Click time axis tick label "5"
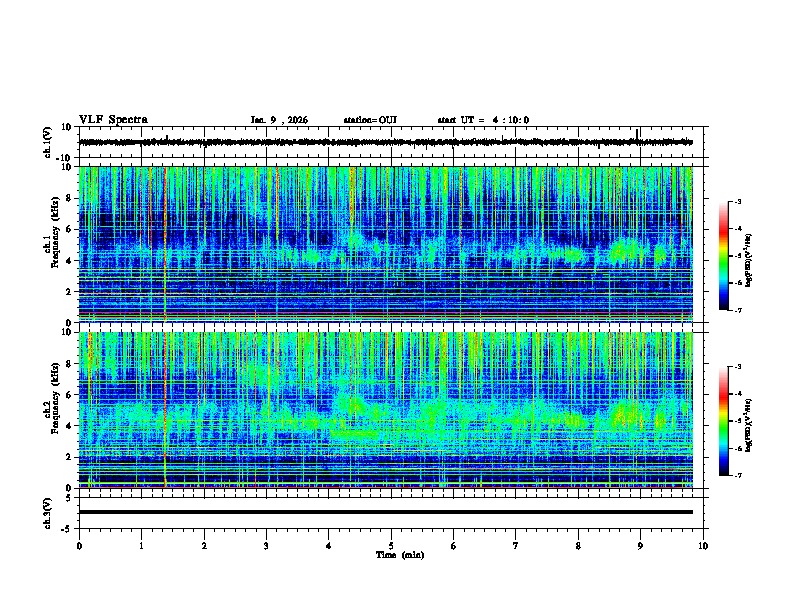 click(x=391, y=546)
